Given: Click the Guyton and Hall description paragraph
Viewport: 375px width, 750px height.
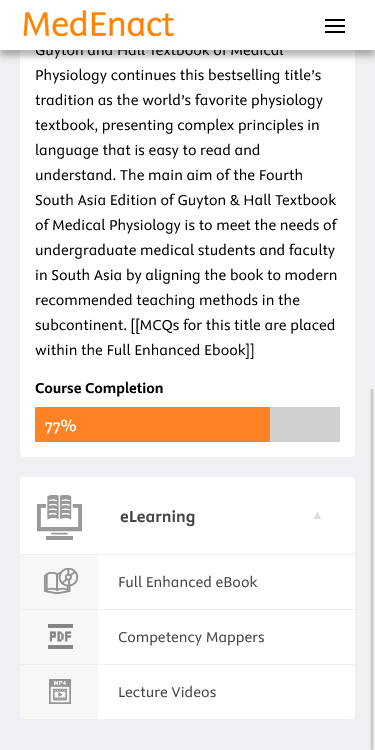Looking at the screenshot, I should coord(187,200).
